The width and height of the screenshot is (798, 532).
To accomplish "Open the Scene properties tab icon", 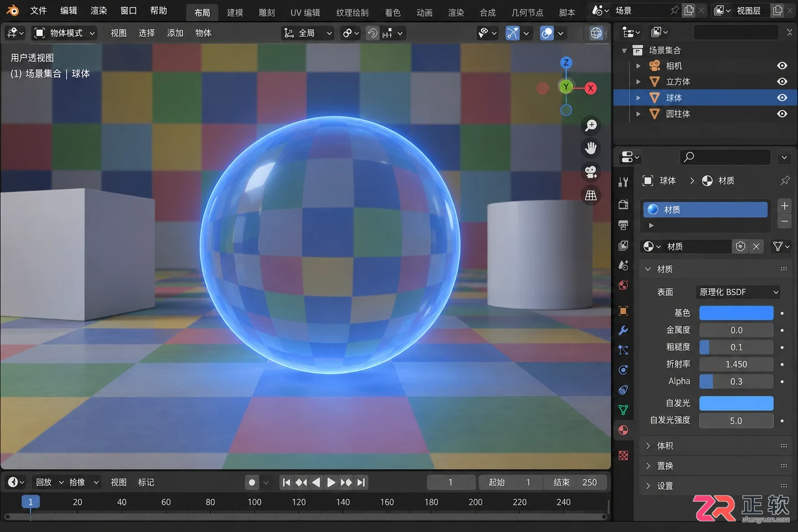I will 623,265.
